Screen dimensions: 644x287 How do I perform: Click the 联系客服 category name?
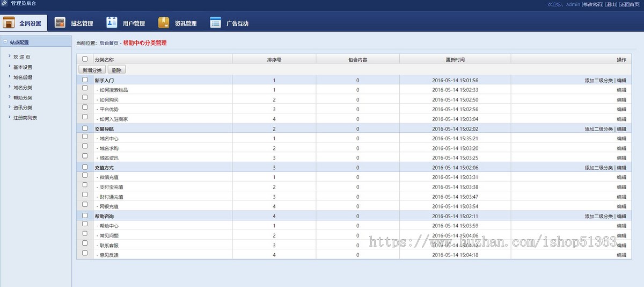pyautogui.click(x=109, y=245)
